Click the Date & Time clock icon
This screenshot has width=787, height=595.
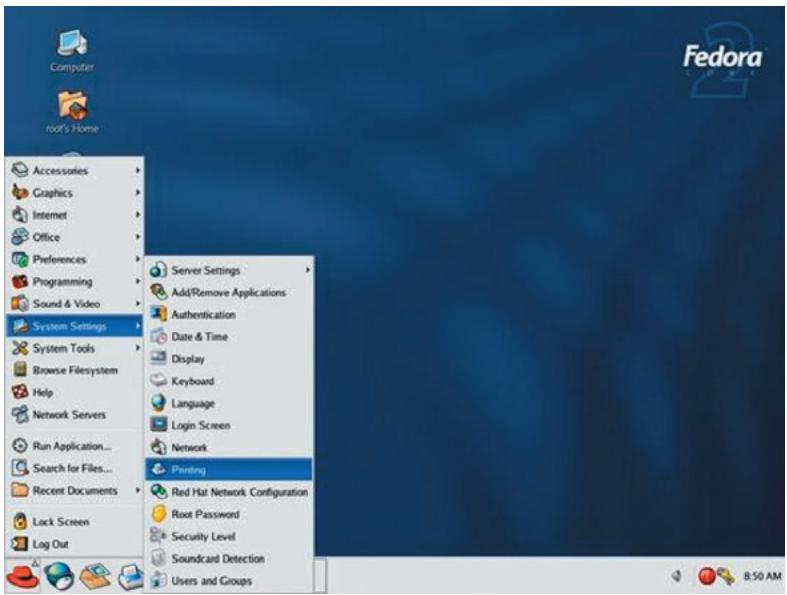pyautogui.click(x=159, y=336)
